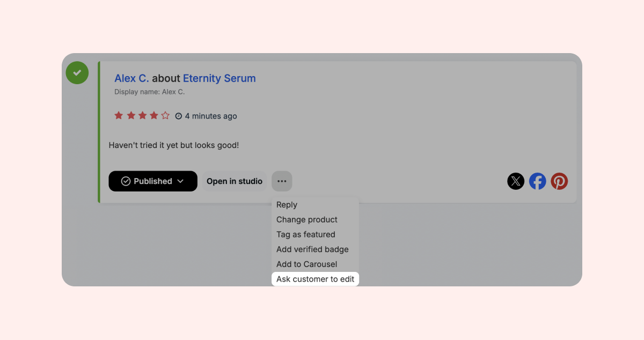Click the first red rating star
644x340 pixels.
point(119,115)
